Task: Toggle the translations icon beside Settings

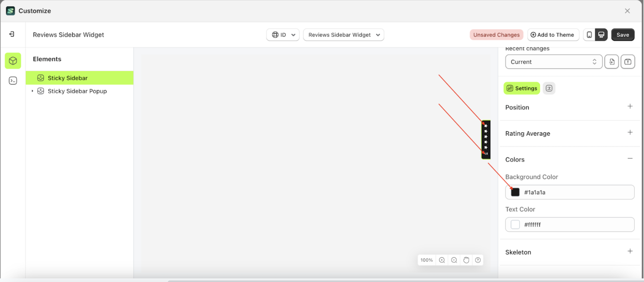Action: (x=549, y=88)
